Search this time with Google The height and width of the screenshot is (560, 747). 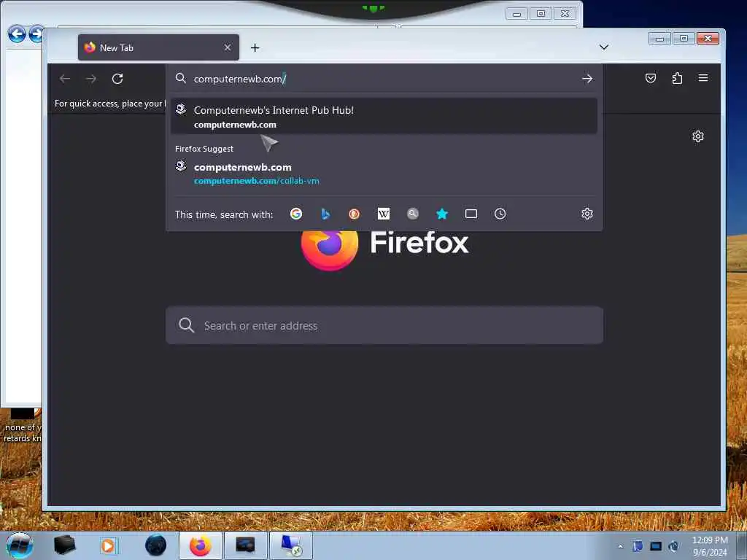(x=296, y=214)
